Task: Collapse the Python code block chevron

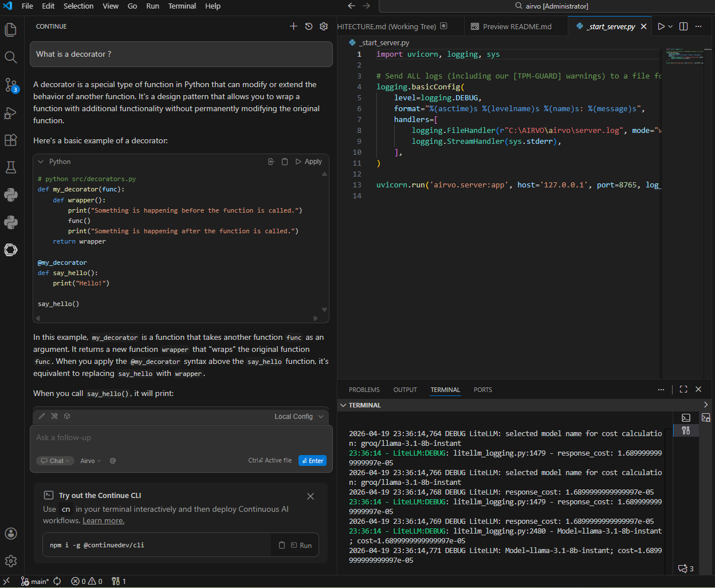Action: [x=41, y=162]
